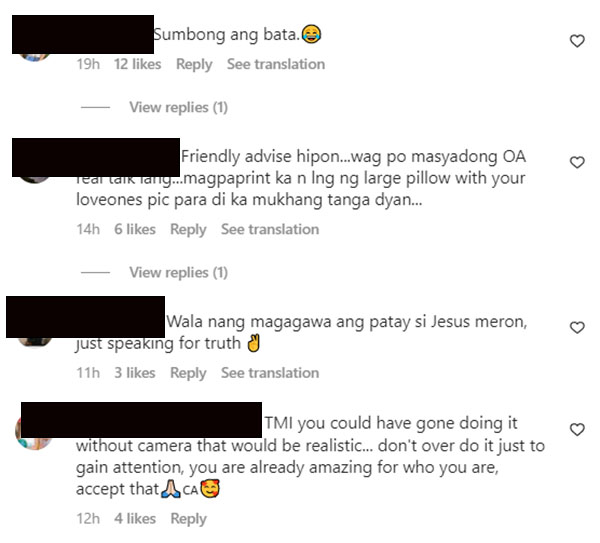The height and width of the screenshot is (543, 600).
Task: Like the 'Friendly advise hipon' comment heart
Action: pos(577,162)
